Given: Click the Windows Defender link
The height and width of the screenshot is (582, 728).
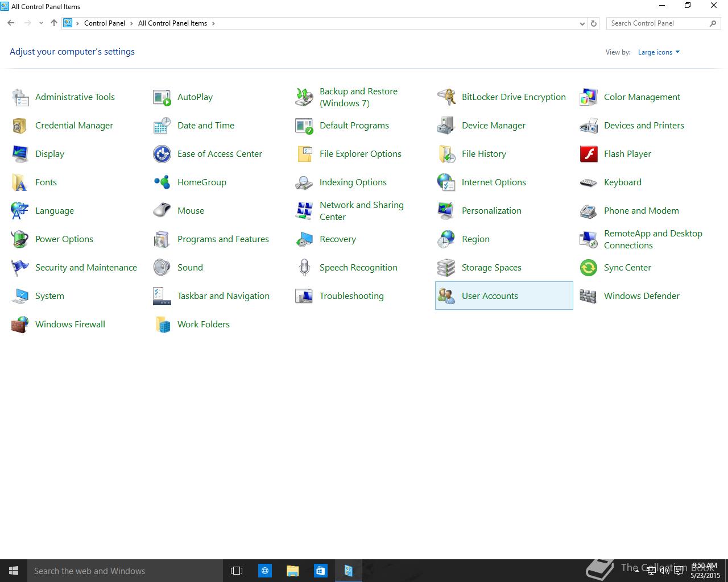Looking at the screenshot, I should point(642,296).
